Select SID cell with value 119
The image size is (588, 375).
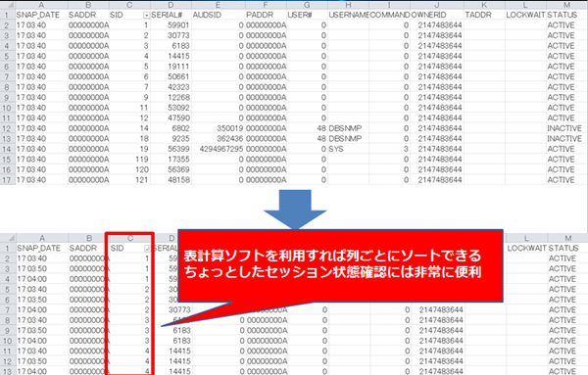[129, 160]
